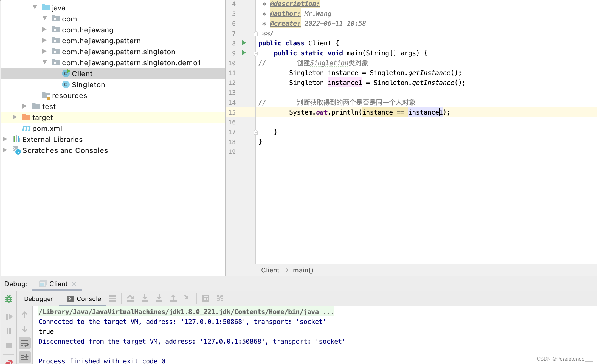Click Client in the editor breadcrumb
Image resolution: width=597 pixels, height=364 pixels.
pyautogui.click(x=270, y=270)
